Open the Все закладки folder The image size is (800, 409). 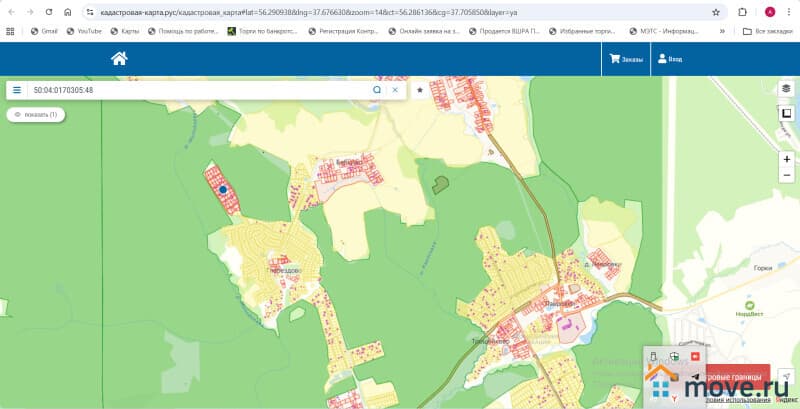click(x=768, y=31)
